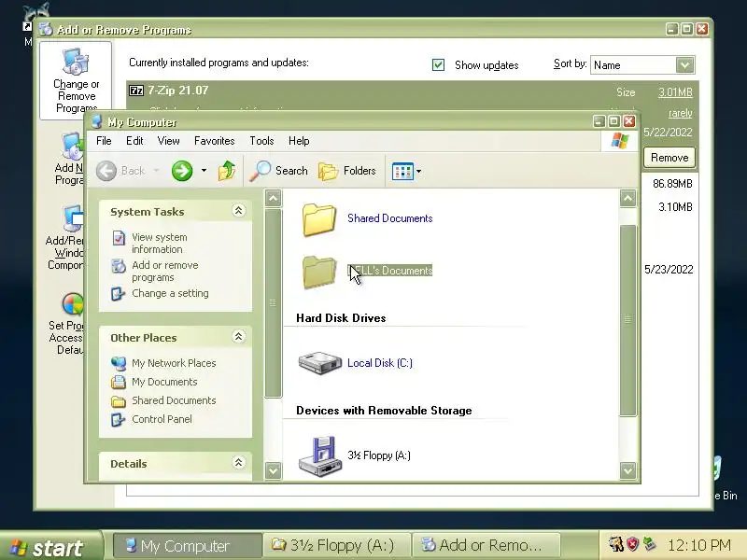Select the 3½ Floppy (A:) drive icon
747x560 pixels.
320,455
